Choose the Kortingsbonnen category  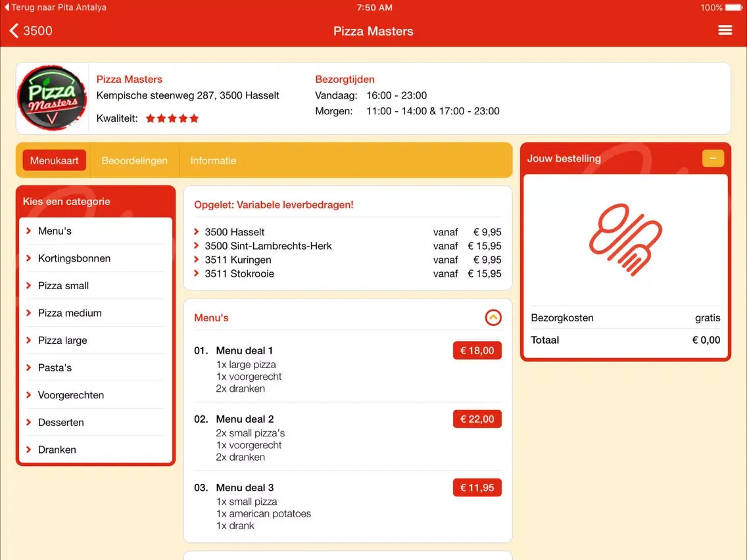click(95, 258)
